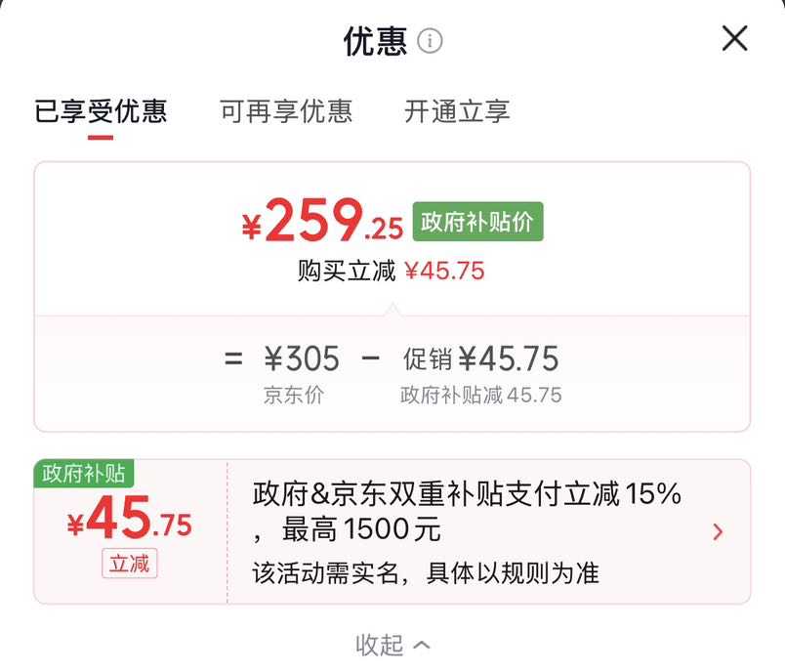Click the 立减 label on the coupon

point(130,564)
